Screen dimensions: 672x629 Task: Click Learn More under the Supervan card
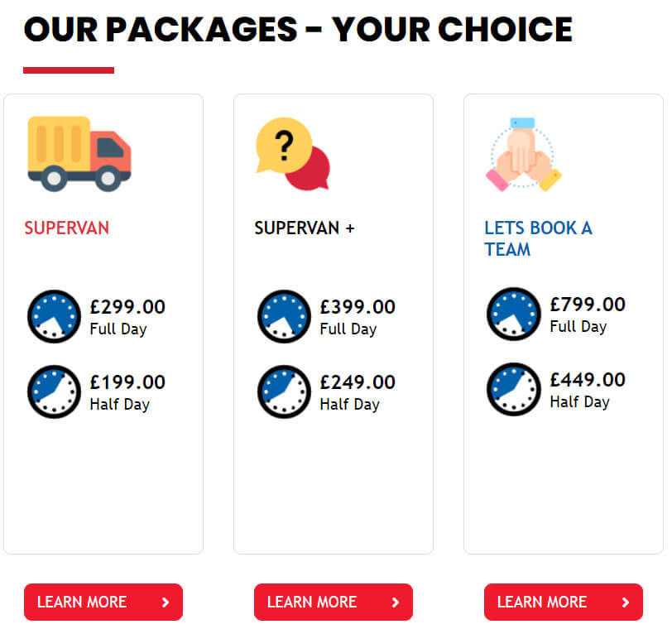103,602
